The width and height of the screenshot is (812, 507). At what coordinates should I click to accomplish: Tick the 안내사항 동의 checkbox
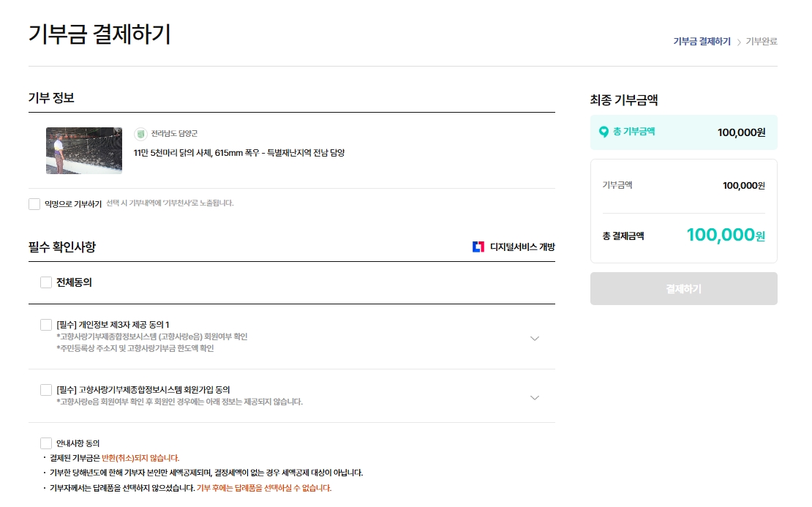[46, 443]
